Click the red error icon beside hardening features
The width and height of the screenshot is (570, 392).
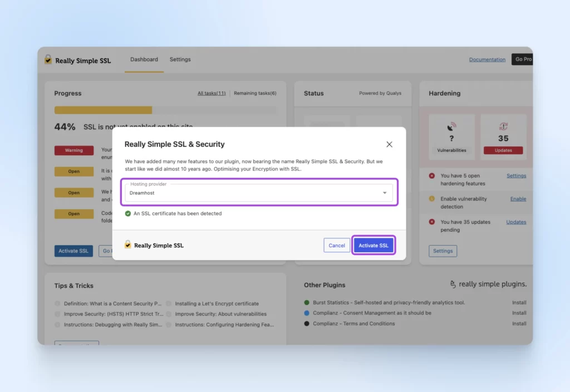click(431, 175)
